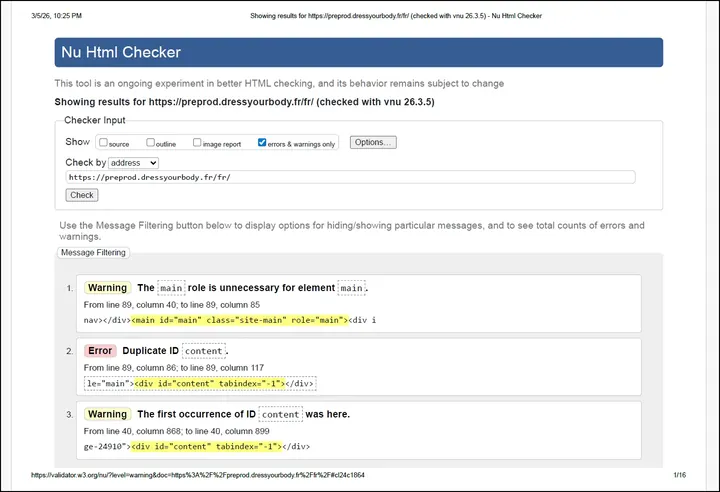This screenshot has height=492, width=720.
Task: Click the Warning badge for first occurrence
Action: (x=107, y=414)
